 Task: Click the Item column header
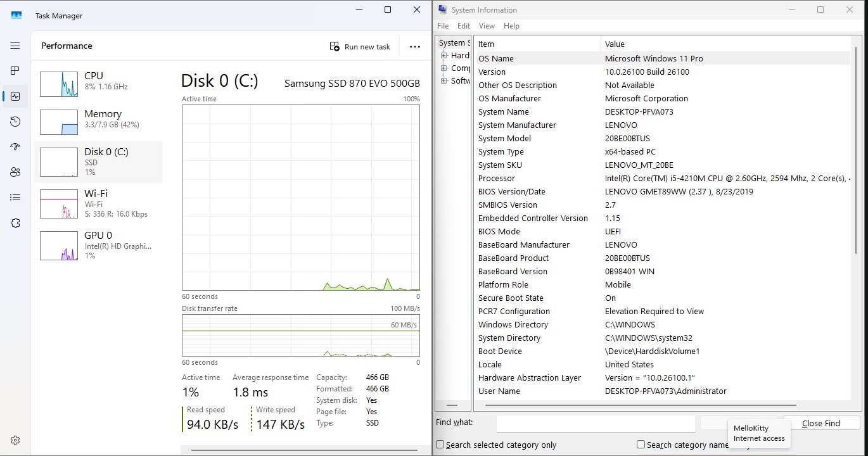coord(537,44)
